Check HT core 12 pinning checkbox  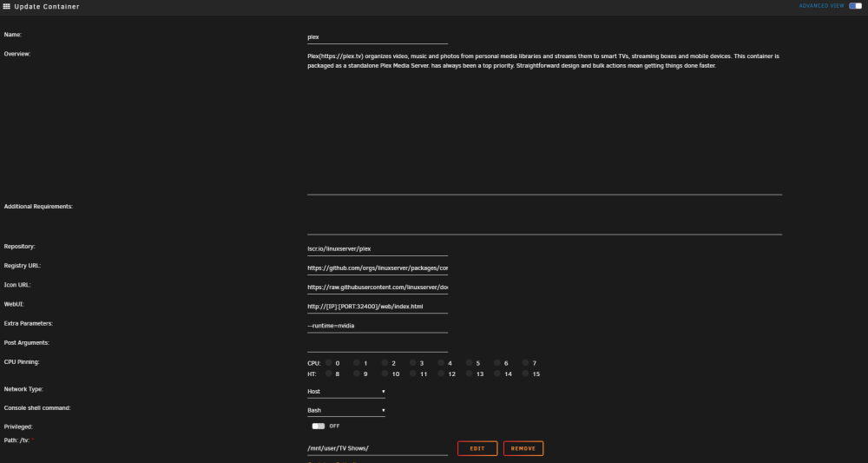pyautogui.click(x=441, y=374)
